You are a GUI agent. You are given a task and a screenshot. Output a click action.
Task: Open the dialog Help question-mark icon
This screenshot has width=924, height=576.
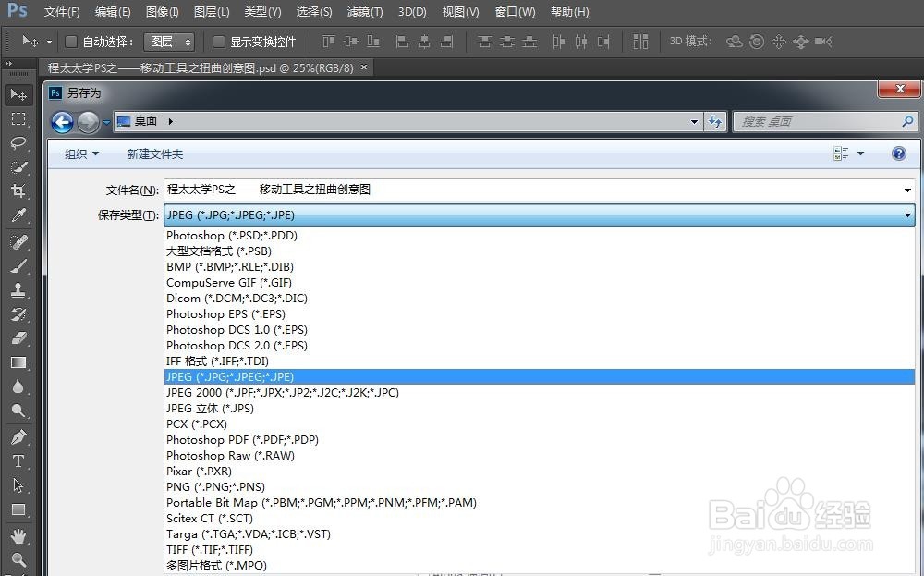[x=899, y=153]
